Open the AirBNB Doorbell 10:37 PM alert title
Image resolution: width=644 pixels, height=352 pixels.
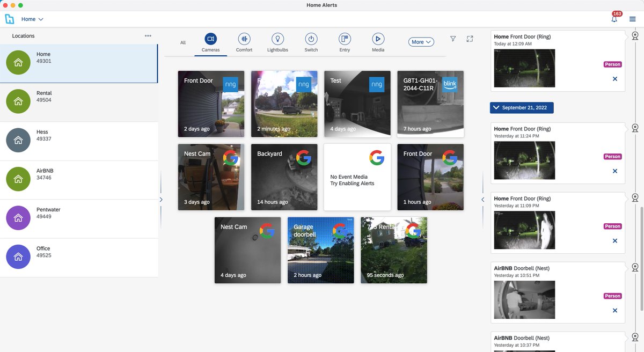point(522,338)
